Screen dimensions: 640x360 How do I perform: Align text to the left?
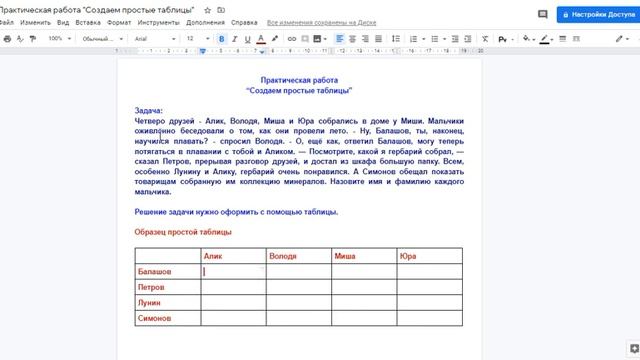(339, 39)
